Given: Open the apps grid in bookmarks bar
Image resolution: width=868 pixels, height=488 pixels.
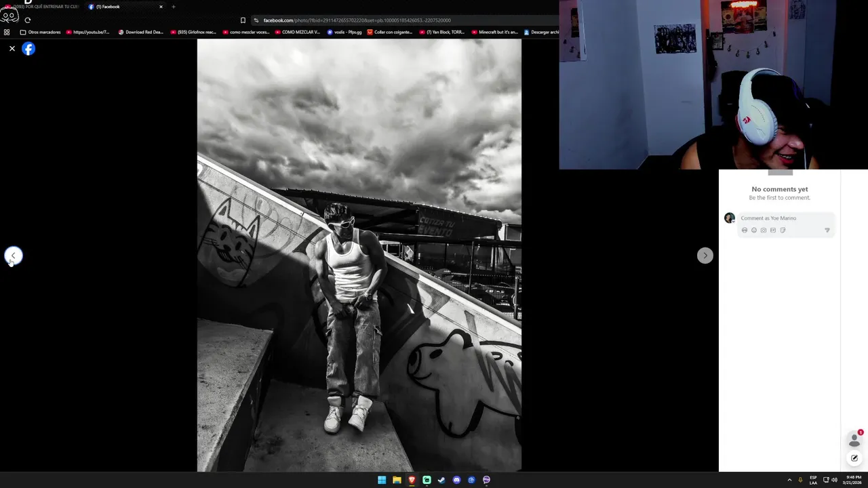Looking at the screenshot, I should click(7, 32).
